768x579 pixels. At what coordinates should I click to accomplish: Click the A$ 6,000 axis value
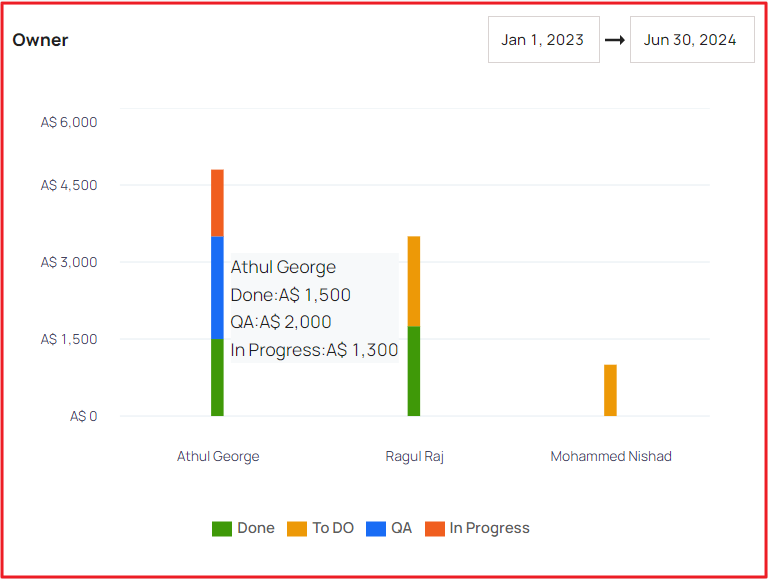click(69, 122)
